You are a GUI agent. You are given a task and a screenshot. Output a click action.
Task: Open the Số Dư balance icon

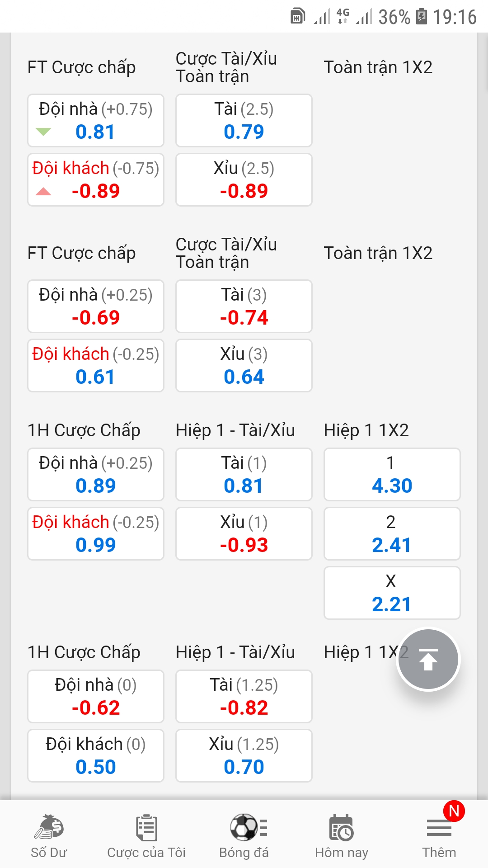(x=49, y=828)
